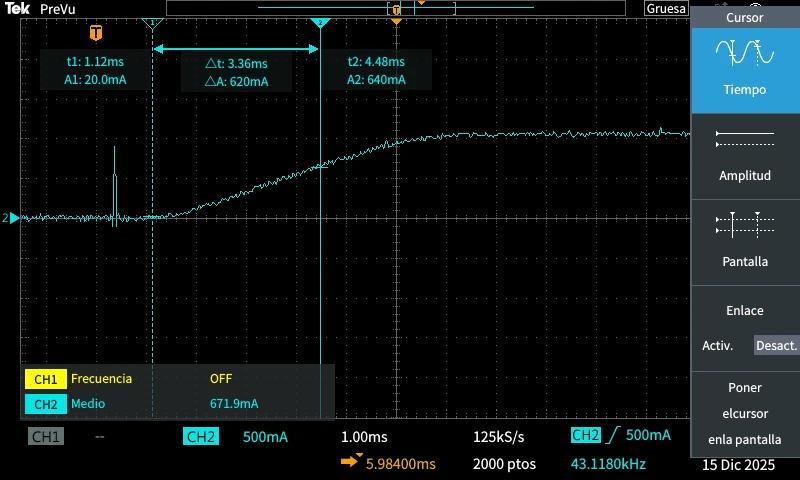Viewport: 800px width, 480px height.
Task: Select Poner el cursor en la pantalla
Action: [x=744, y=414]
